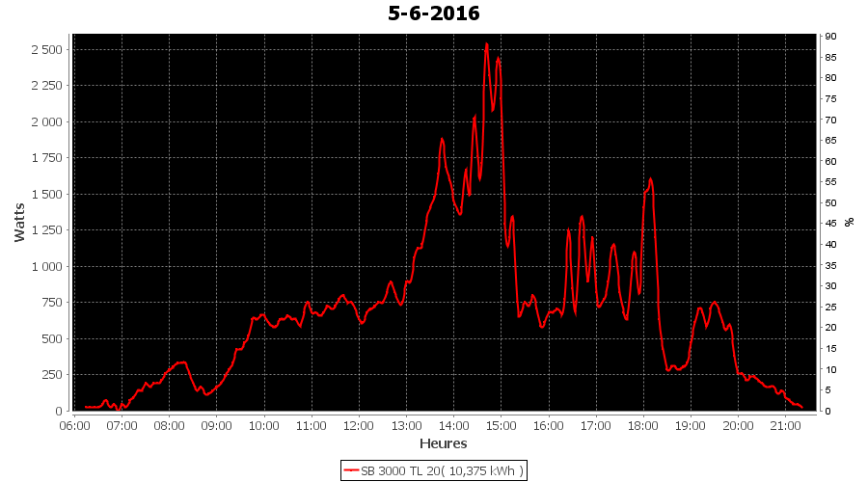Click the % label on the right axis

(850, 222)
